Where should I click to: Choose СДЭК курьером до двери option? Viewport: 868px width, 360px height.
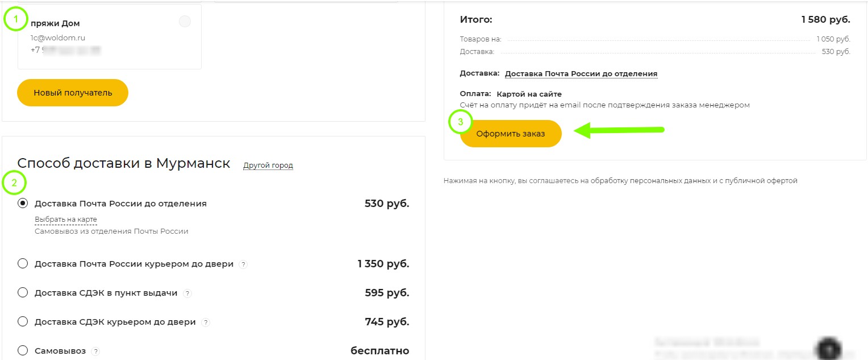[23, 321]
